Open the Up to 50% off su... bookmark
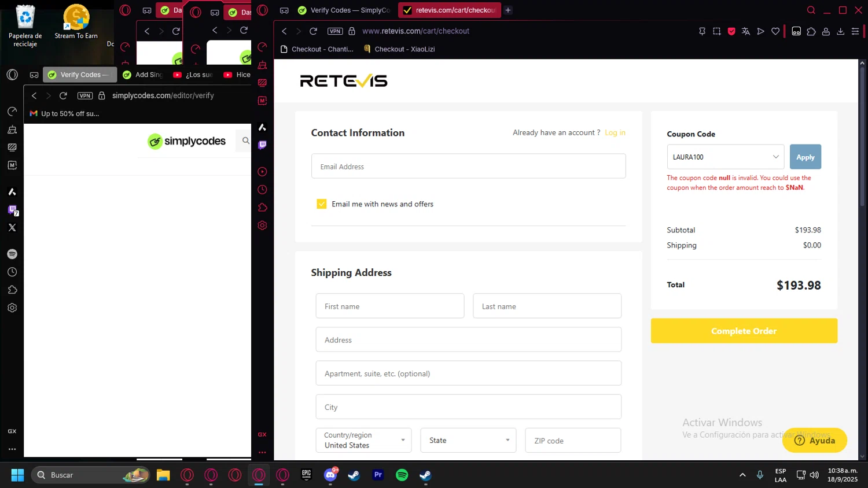 click(64, 113)
